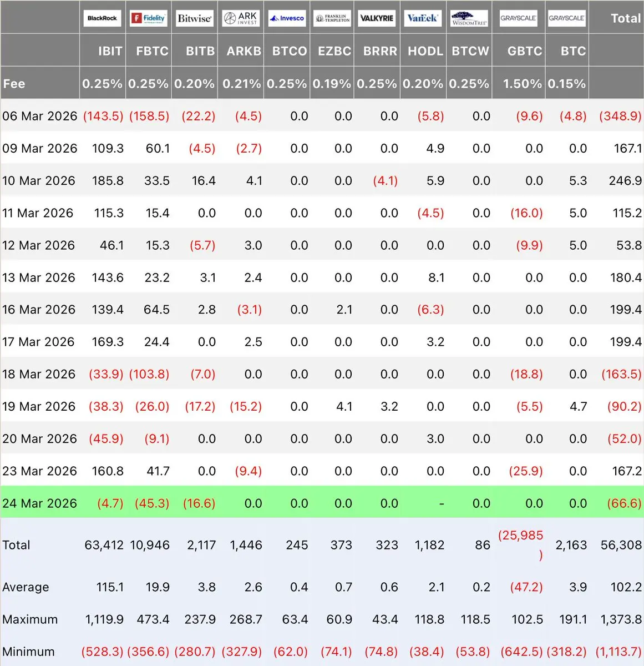Click the Total summary row label
Image resolution: width=644 pixels, height=666 pixels.
(16, 545)
